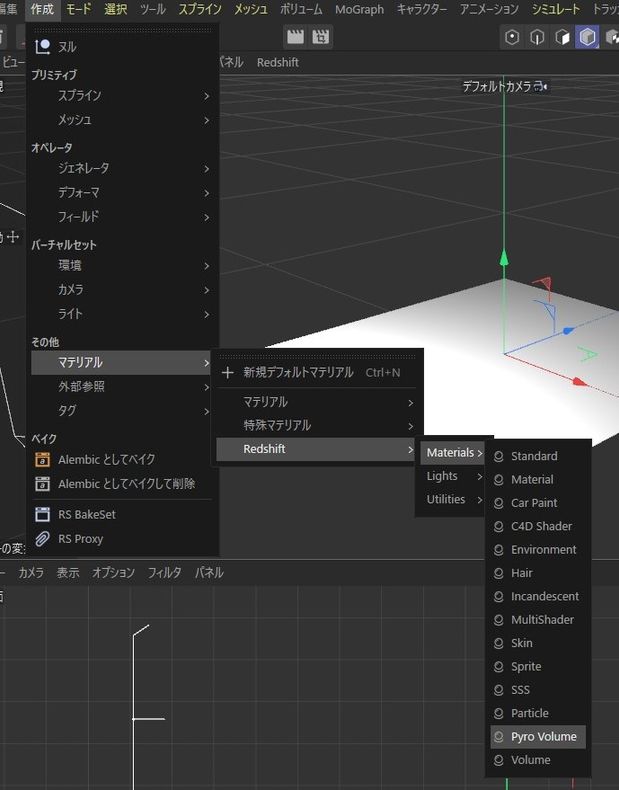Image resolution: width=619 pixels, height=790 pixels.
Task: Click the RS Proxy paperclip icon
Action: click(42, 539)
